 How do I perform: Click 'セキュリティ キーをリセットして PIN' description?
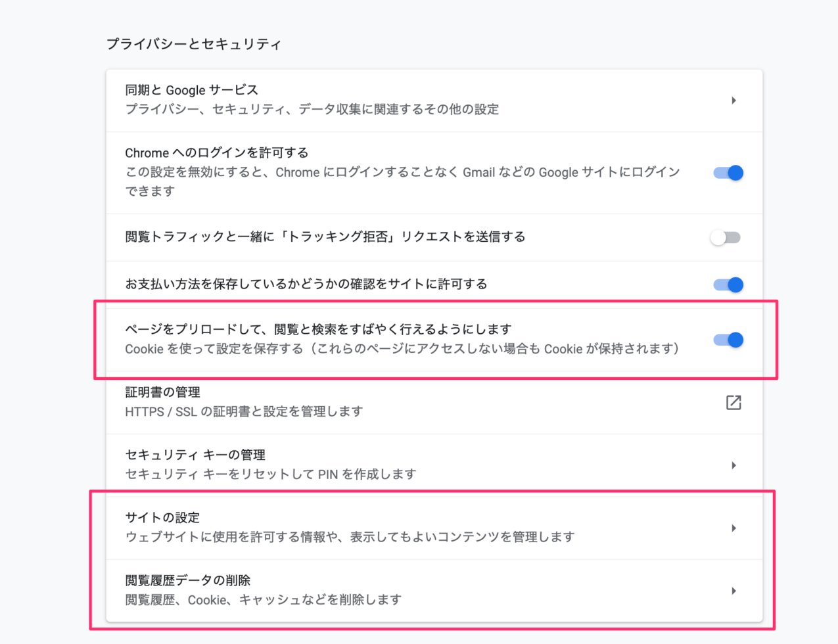tap(270, 474)
